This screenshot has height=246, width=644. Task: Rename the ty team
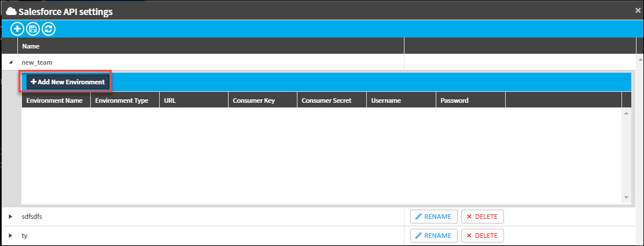tap(434, 236)
